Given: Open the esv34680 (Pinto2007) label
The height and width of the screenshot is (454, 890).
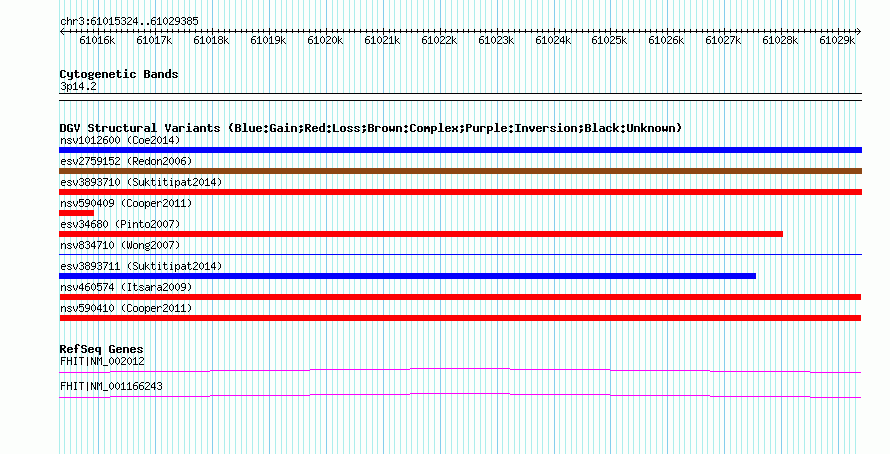Looking at the screenshot, I should click(120, 224).
